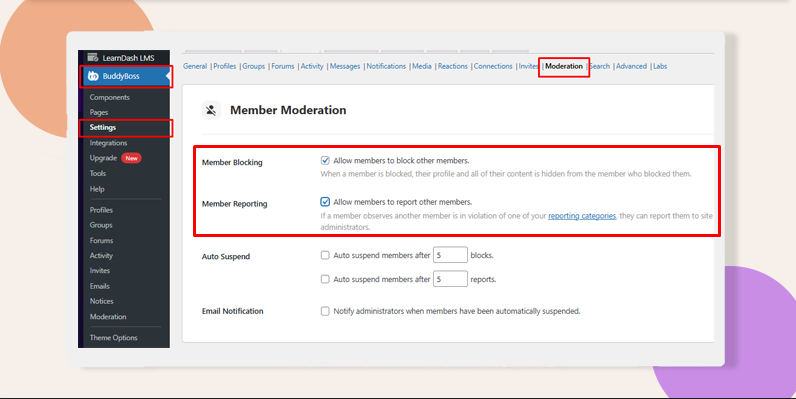The image size is (796, 399).
Task: Select Settings in the sidebar
Action: [x=103, y=127]
